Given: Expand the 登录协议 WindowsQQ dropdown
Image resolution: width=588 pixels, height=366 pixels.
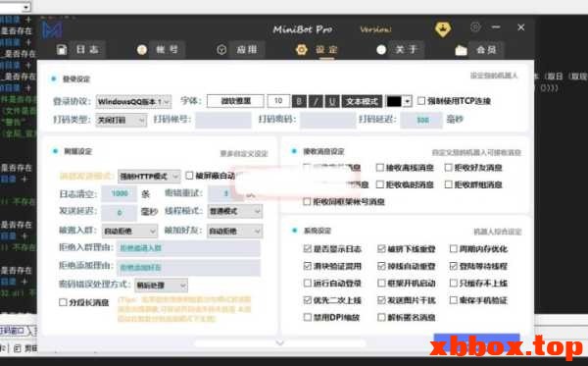Looking at the screenshot, I should click(133, 101).
